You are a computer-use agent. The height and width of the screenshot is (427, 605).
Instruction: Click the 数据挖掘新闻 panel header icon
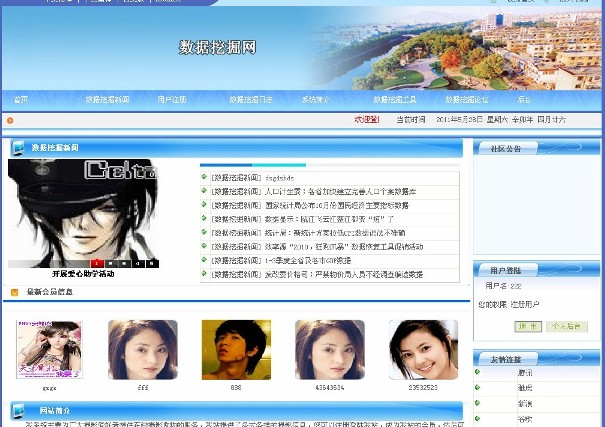17,149
